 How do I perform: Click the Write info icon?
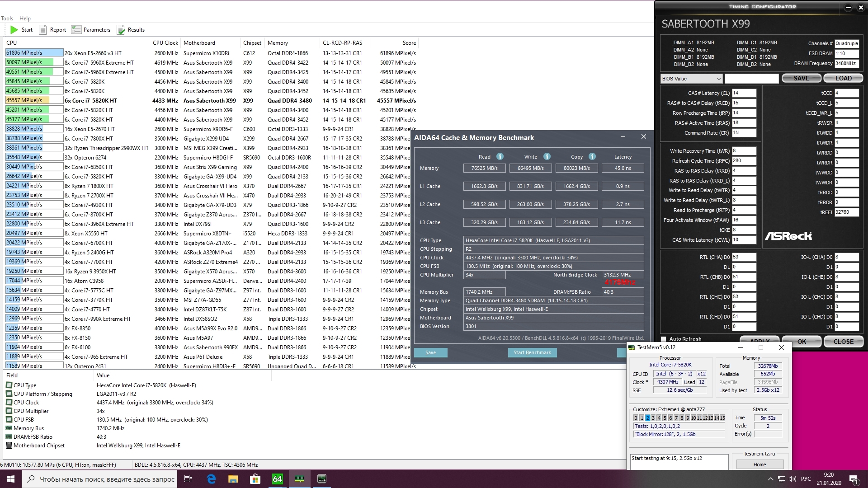[x=547, y=157]
